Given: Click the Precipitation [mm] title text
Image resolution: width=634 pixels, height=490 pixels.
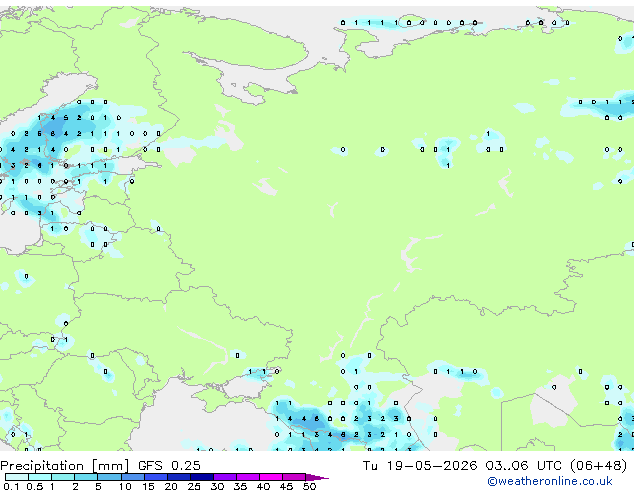Looking at the screenshot, I should (64, 466).
